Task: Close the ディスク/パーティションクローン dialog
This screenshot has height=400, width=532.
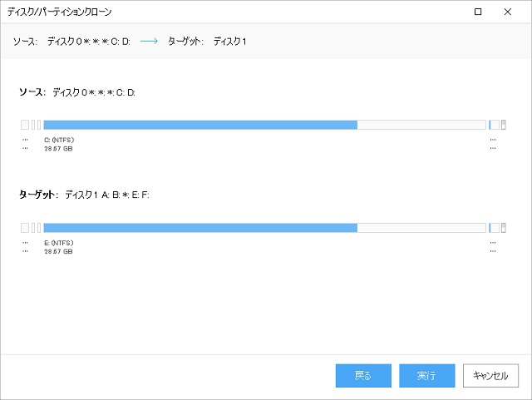Action: coord(508,12)
